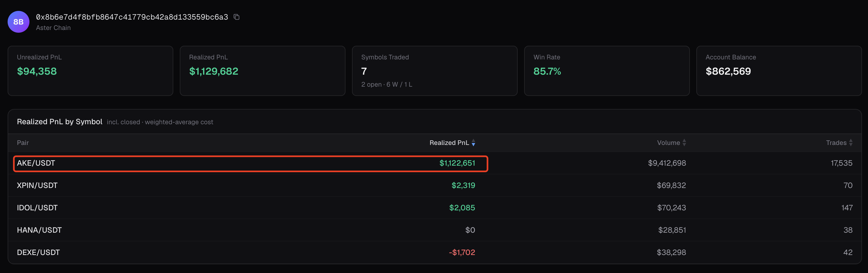Select the HANA/USDT pair
Image resolution: width=868 pixels, height=273 pixels.
(435, 230)
